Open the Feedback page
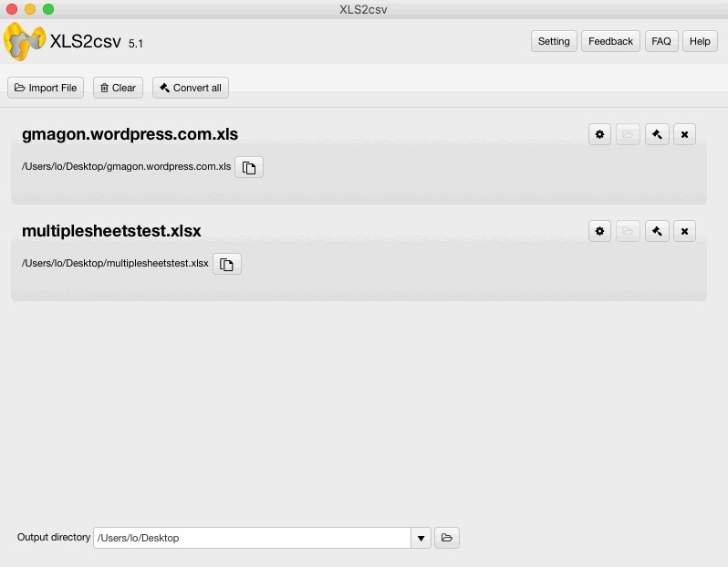 610,41
